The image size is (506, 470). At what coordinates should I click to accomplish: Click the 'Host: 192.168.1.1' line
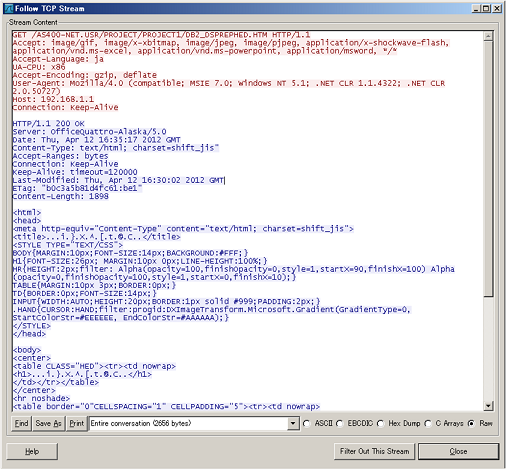pyautogui.click(x=53, y=99)
